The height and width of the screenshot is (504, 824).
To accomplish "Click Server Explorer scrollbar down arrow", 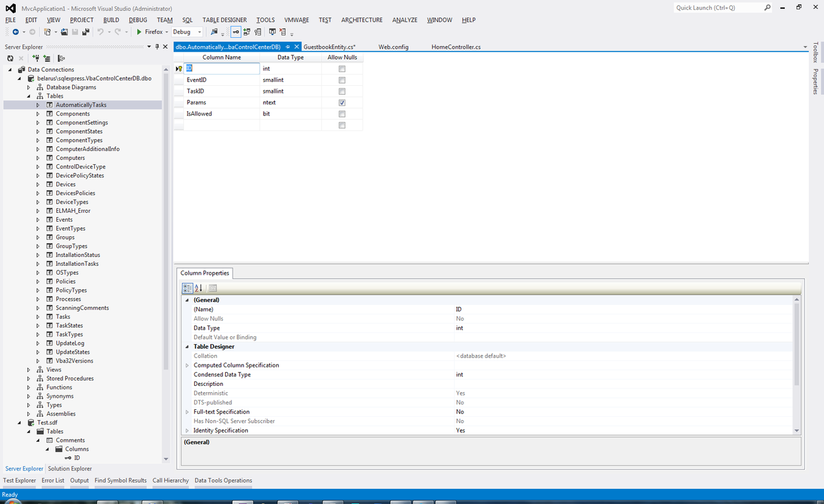I will (165, 459).
